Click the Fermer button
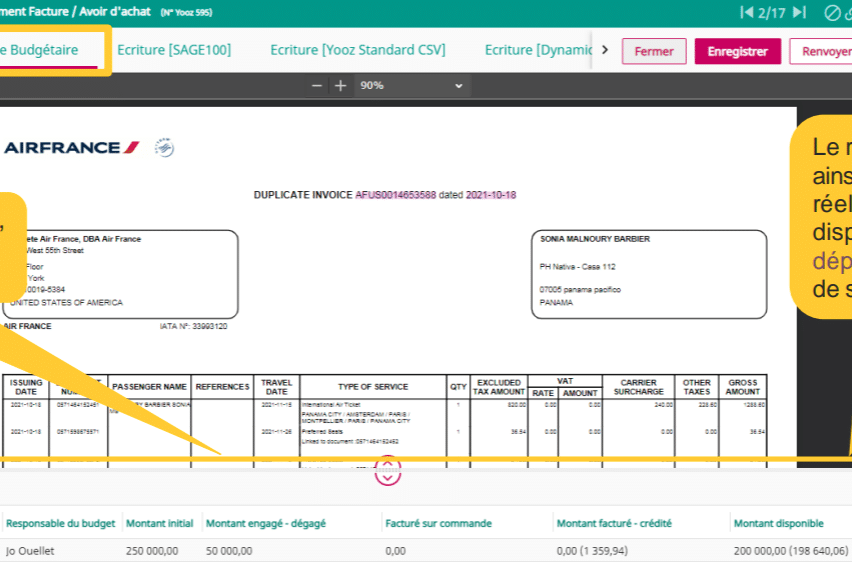This screenshot has height=568, width=852. pyautogui.click(x=654, y=52)
